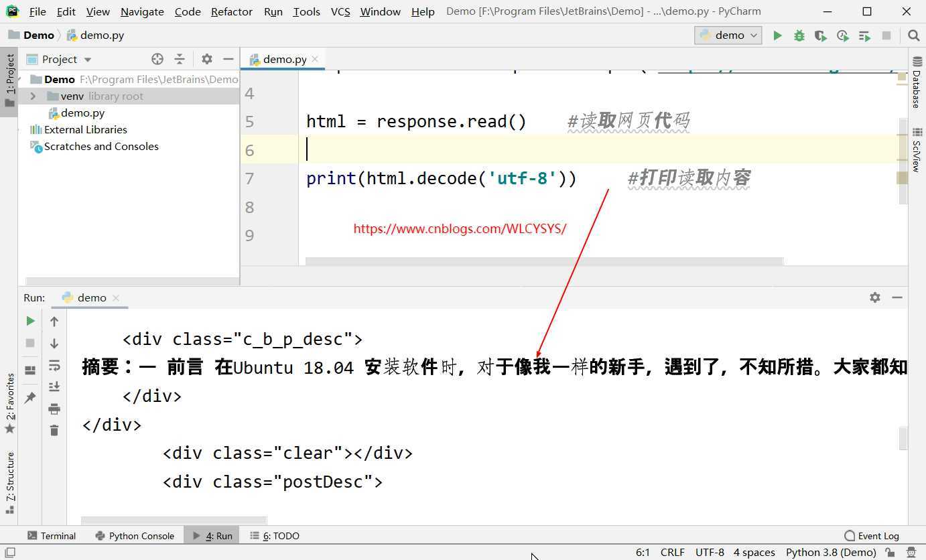
Task: Open Search Everywhere magnifier icon
Action: coord(913,36)
